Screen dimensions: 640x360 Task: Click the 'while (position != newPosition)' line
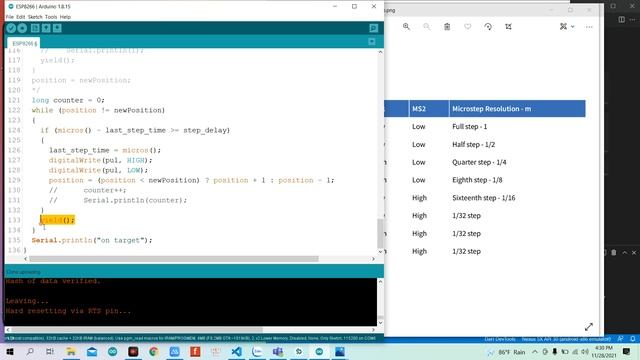98,110
